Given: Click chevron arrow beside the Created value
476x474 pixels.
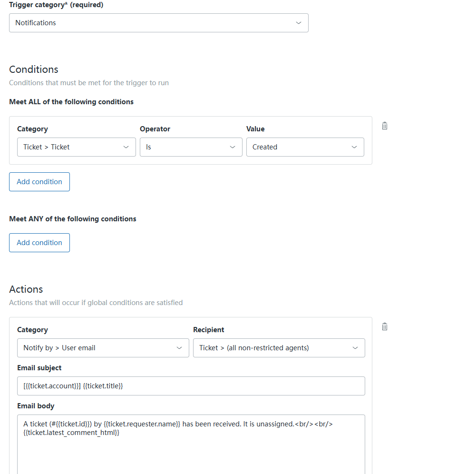Looking at the screenshot, I should tap(354, 147).
